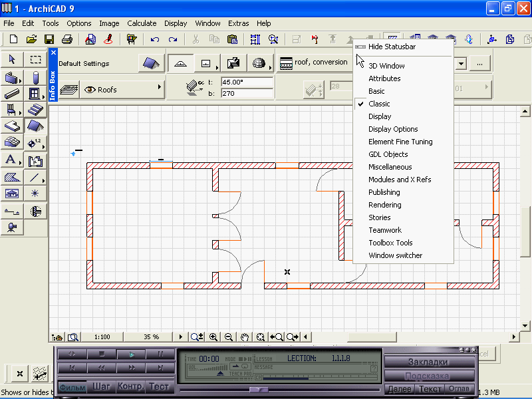
Task: Select the Window tool
Action: point(35,94)
